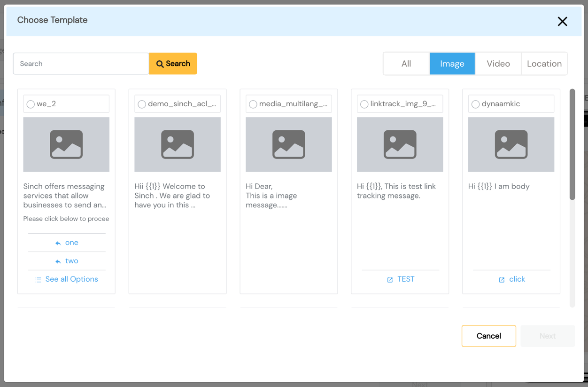Click the template list vertical scrollbar
The image size is (588, 387).
tap(572, 197)
